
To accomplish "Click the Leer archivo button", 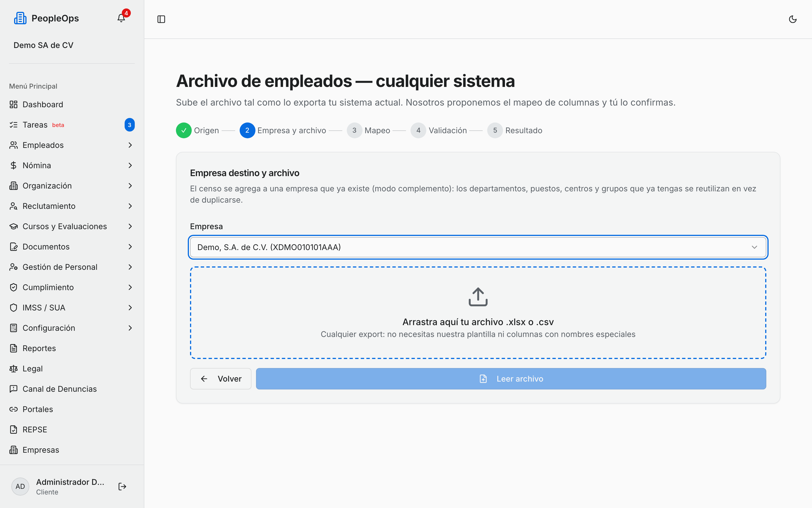I will (511, 379).
